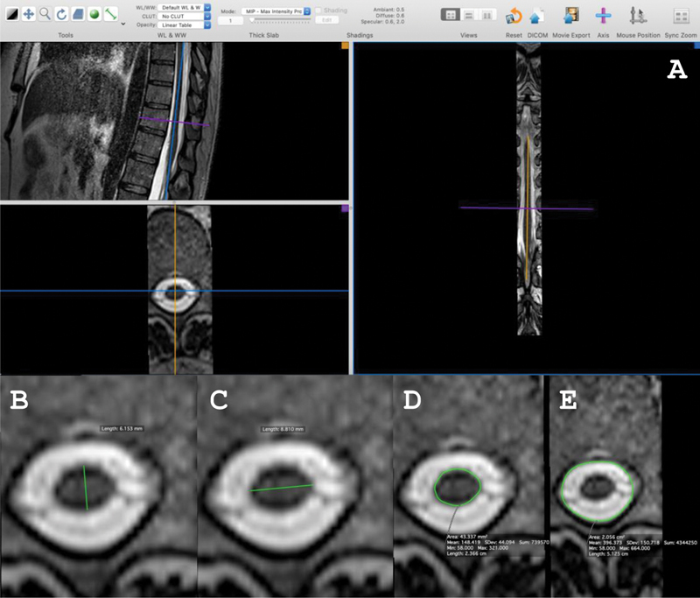Screen dimensions: 700x598
Task: Click the Mouse Position button
Action: tap(638, 15)
